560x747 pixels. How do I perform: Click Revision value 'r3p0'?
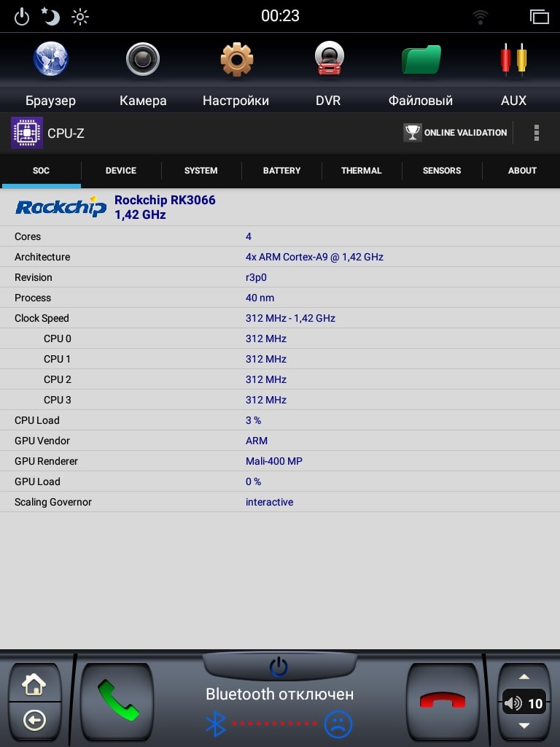click(x=256, y=277)
